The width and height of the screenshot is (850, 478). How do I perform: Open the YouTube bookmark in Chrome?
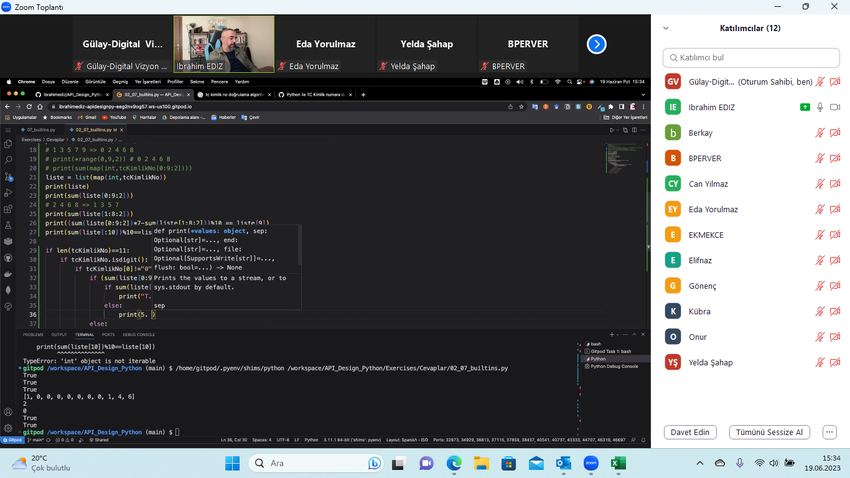[114, 117]
